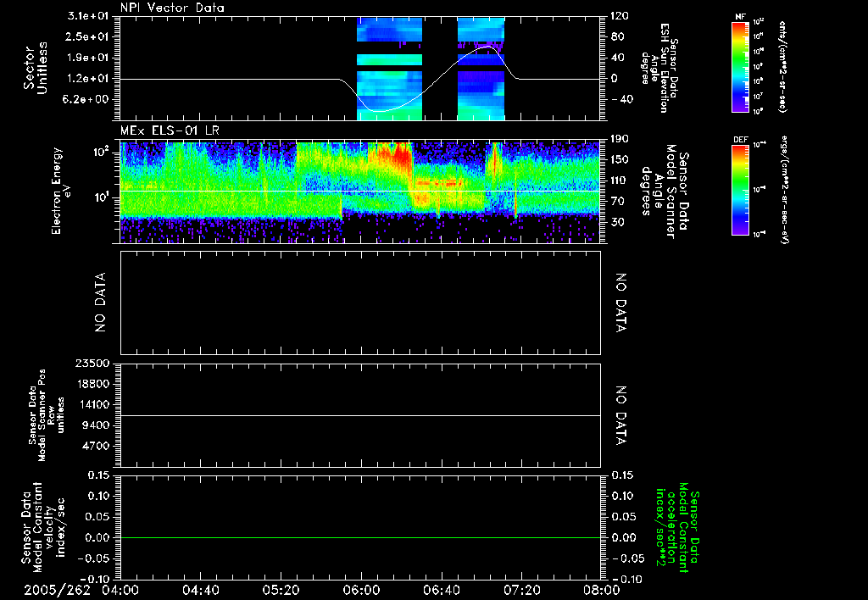Viewport: 868px width, 600px height.
Task: Click the 190 scanner angle tick label
Action: (620, 139)
